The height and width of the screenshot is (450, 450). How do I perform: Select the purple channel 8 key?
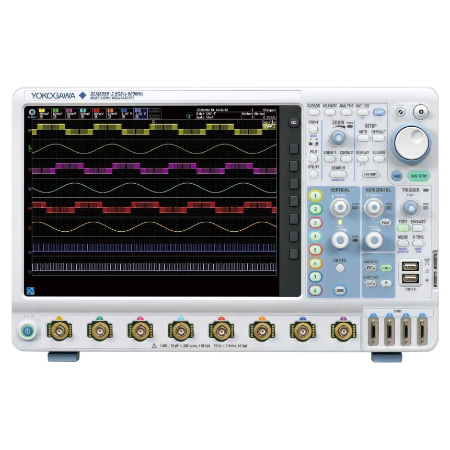[315, 290]
